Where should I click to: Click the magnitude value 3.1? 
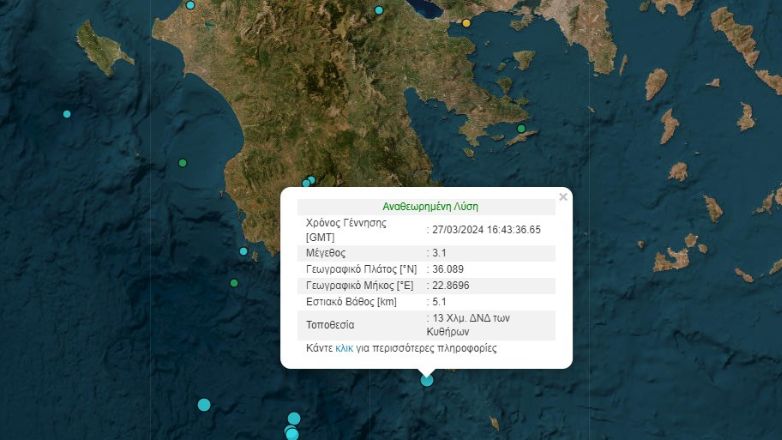tap(439, 254)
